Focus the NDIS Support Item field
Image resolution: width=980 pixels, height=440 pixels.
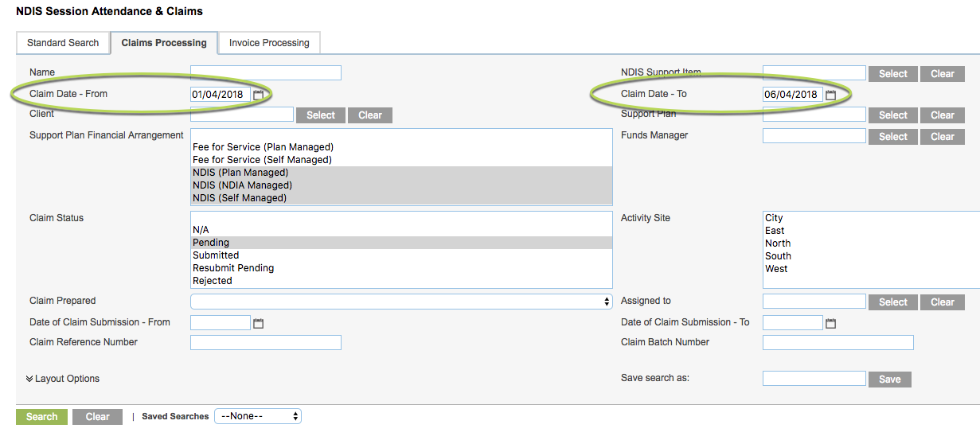tap(814, 73)
